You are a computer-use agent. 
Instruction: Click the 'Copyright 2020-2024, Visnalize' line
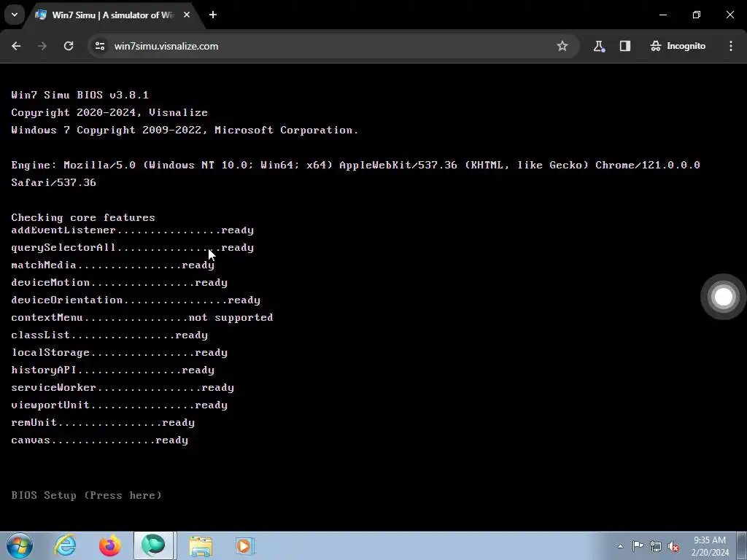[109, 112]
